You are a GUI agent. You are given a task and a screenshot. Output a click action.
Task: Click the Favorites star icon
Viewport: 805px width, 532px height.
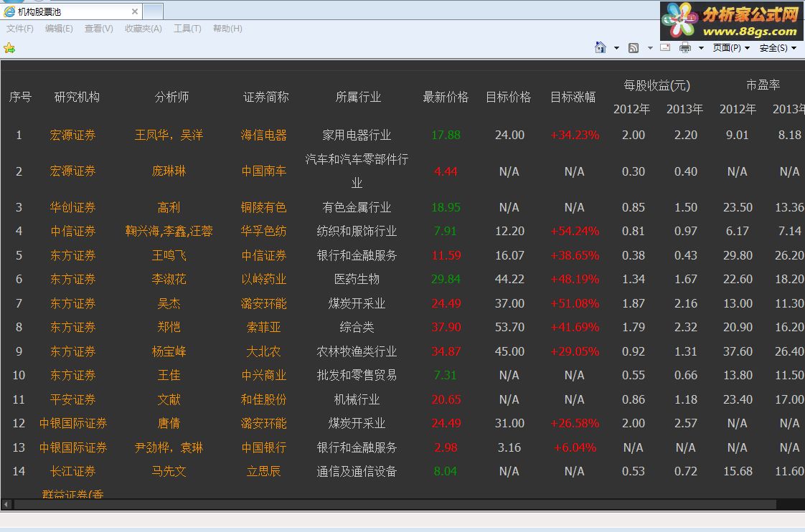click(9, 48)
